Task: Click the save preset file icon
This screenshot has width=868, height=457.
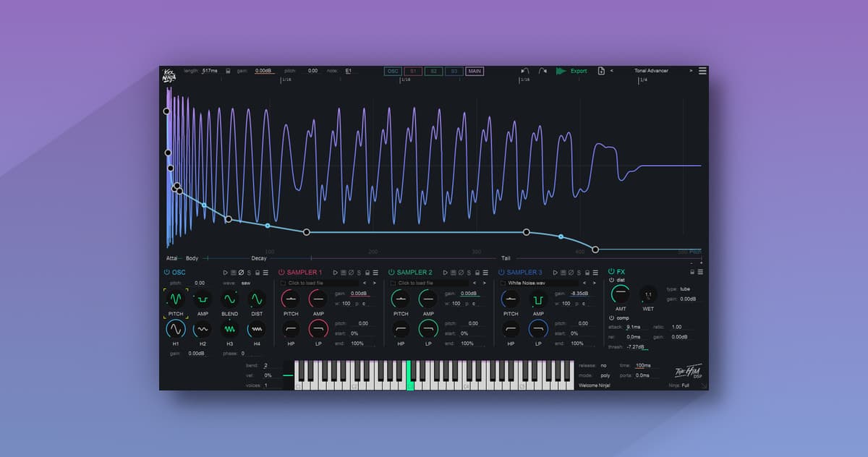Action: click(x=601, y=71)
